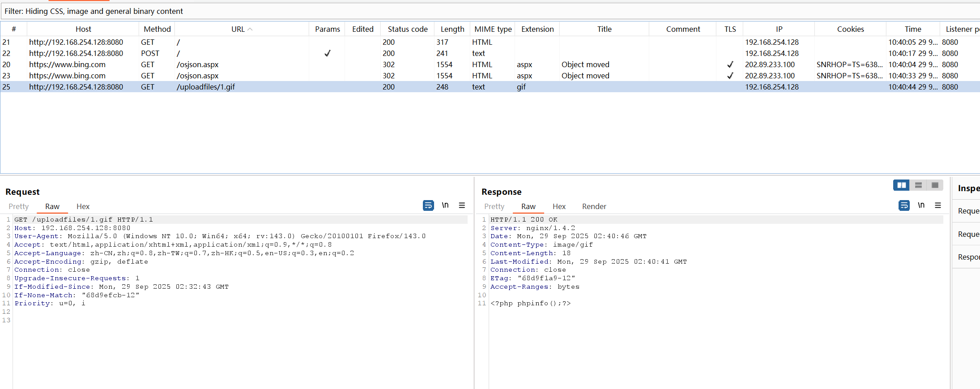Click 'HTTP/1.1 200 OK' response line
Screen dimensions: 980x389
coord(524,219)
